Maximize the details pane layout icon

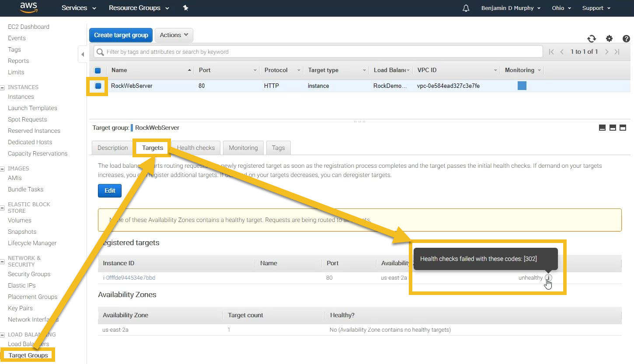click(x=623, y=128)
